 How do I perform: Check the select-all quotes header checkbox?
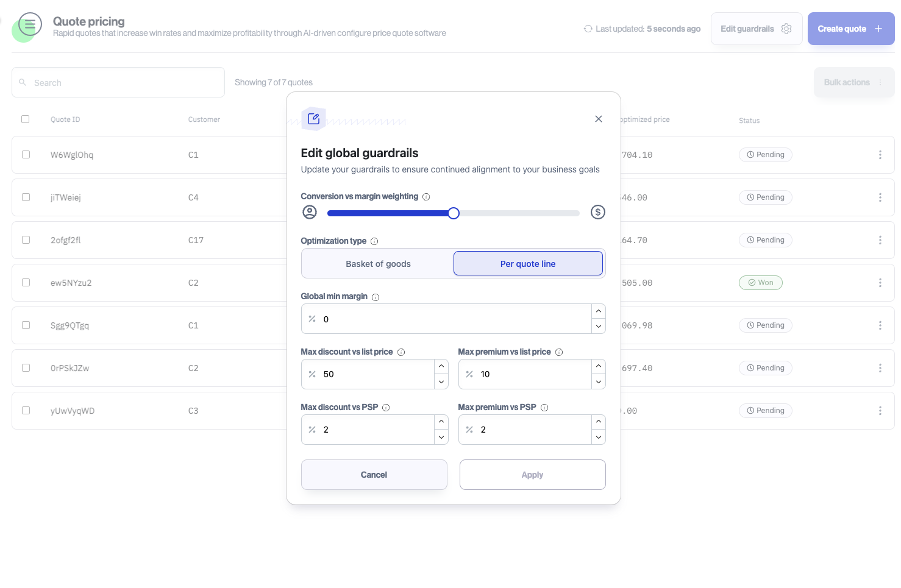click(x=26, y=119)
